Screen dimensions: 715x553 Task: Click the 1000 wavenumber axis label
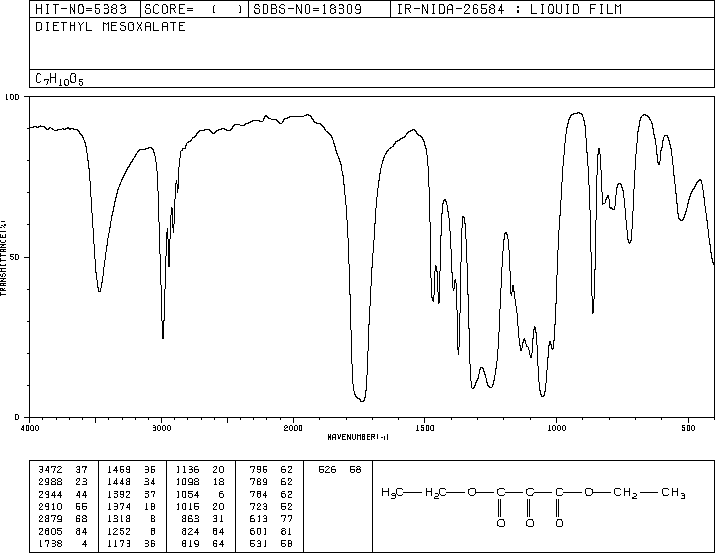(x=557, y=428)
